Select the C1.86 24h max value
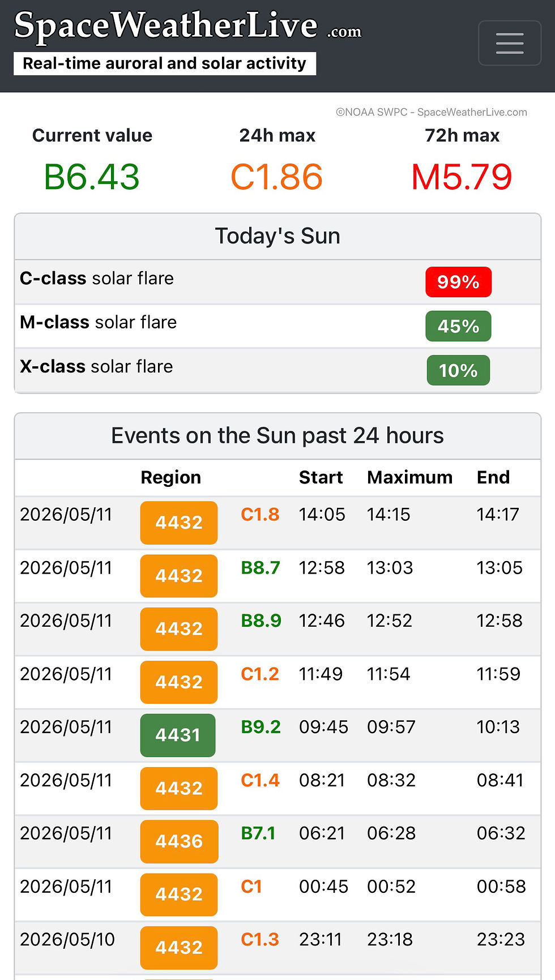 click(277, 177)
